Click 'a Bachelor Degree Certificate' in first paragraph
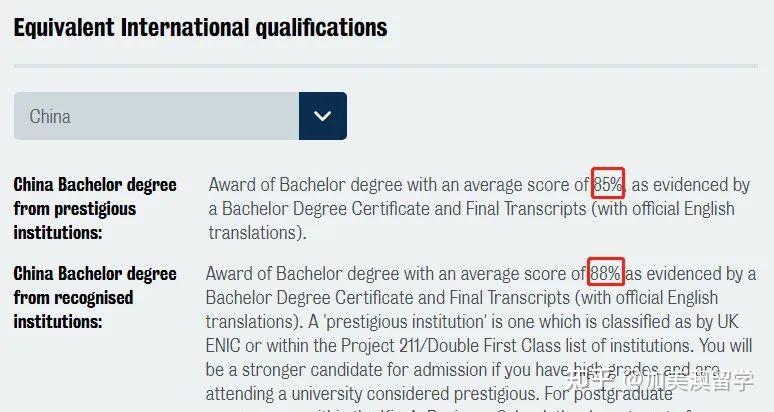The image size is (774, 412). (320, 209)
